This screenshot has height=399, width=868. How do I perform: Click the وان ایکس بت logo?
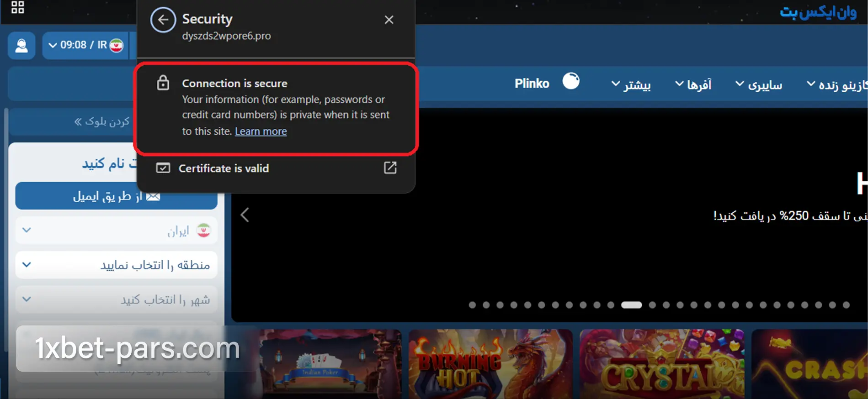(818, 12)
